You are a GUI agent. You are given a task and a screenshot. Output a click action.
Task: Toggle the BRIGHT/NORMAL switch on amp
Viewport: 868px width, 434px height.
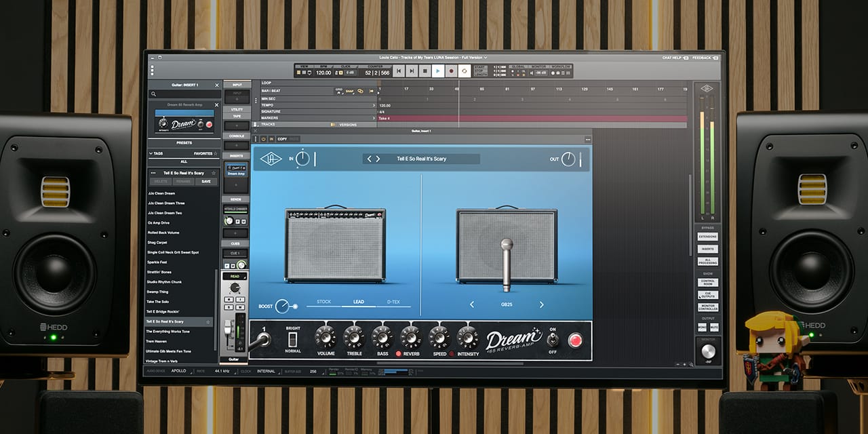[x=293, y=340]
